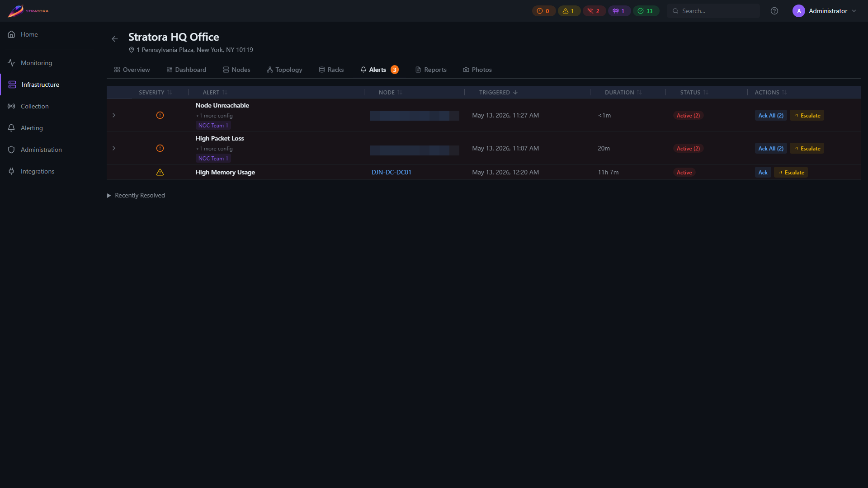Sort by the Severity column

[155, 92]
